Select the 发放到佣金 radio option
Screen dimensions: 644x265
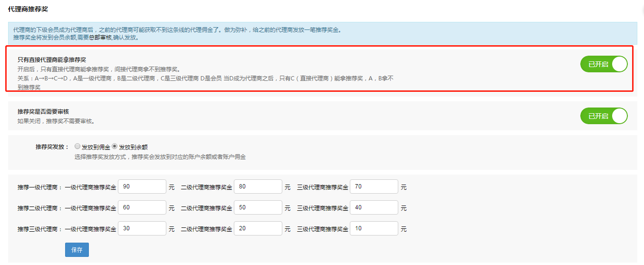pyautogui.click(x=77, y=147)
